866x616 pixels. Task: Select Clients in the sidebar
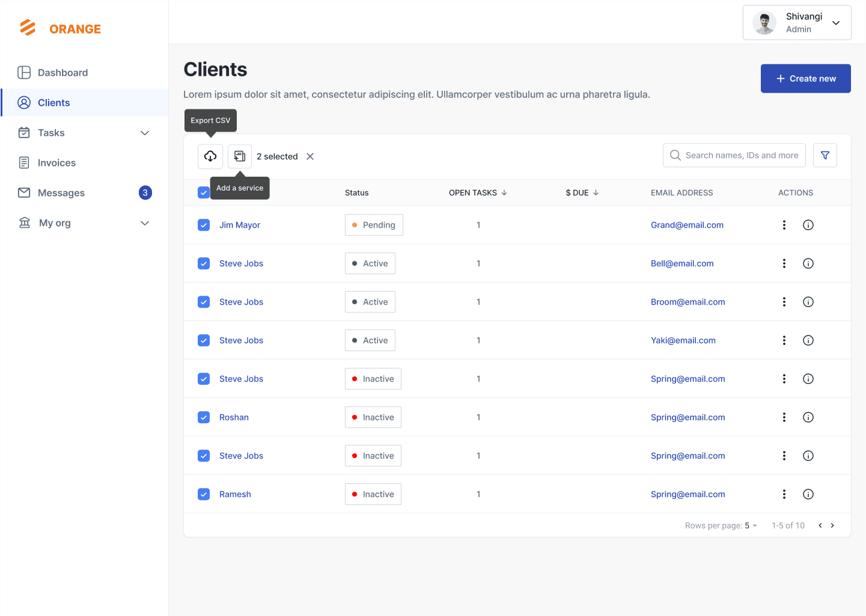(84, 103)
